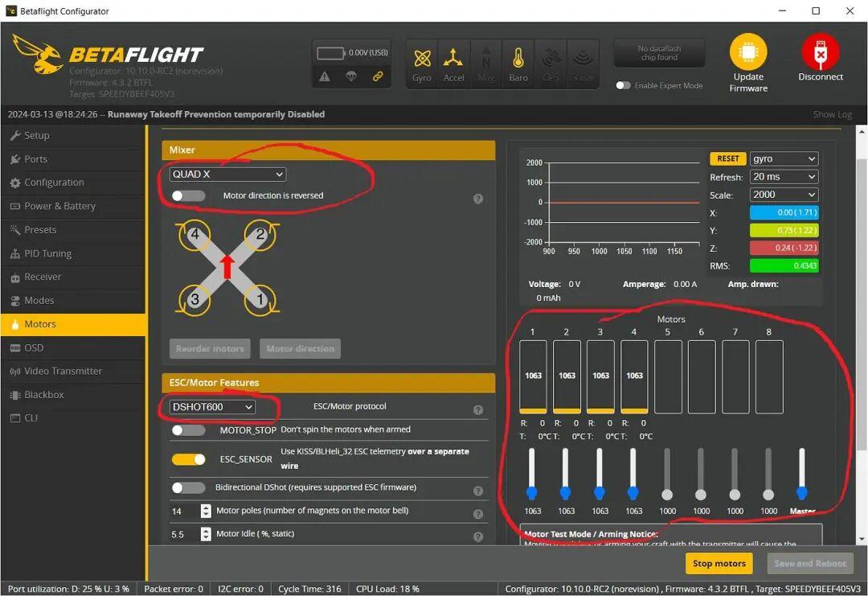
Task: Click the Motor poles value field
Action: (185, 511)
